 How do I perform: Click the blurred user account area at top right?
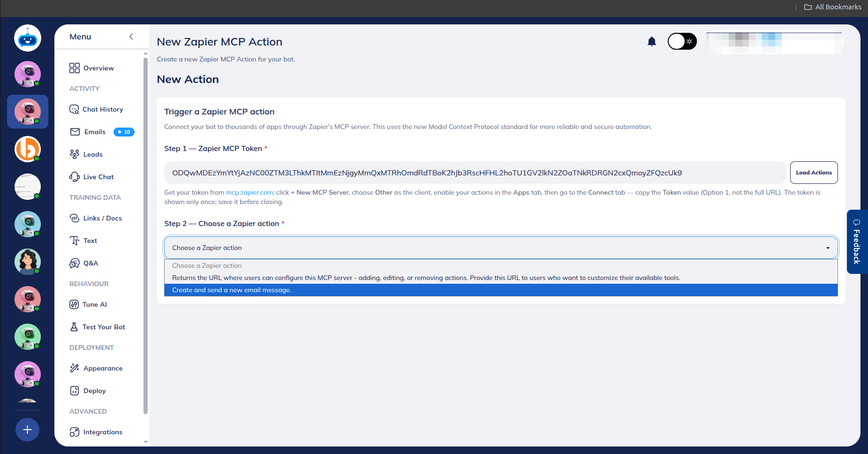[x=774, y=42]
